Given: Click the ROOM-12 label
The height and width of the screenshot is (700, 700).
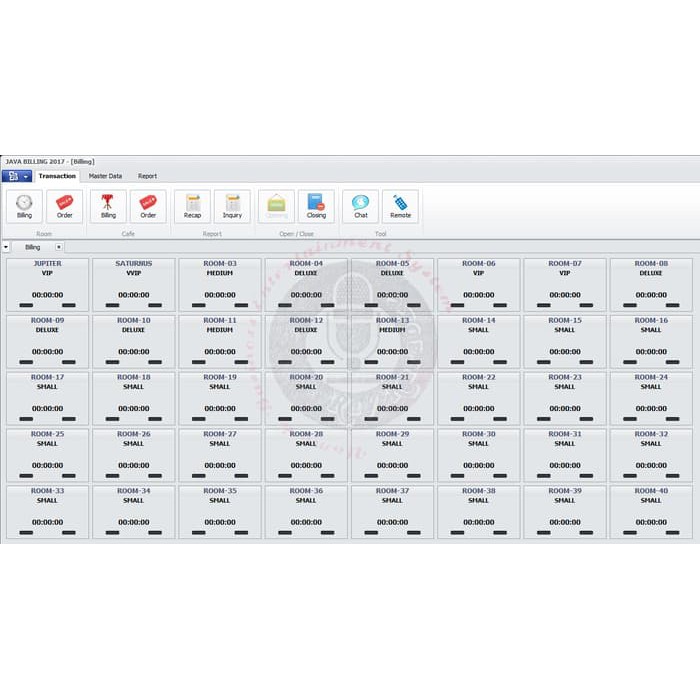Looking at the screenshot, I should pyautogui.click(x=306, y=320).
